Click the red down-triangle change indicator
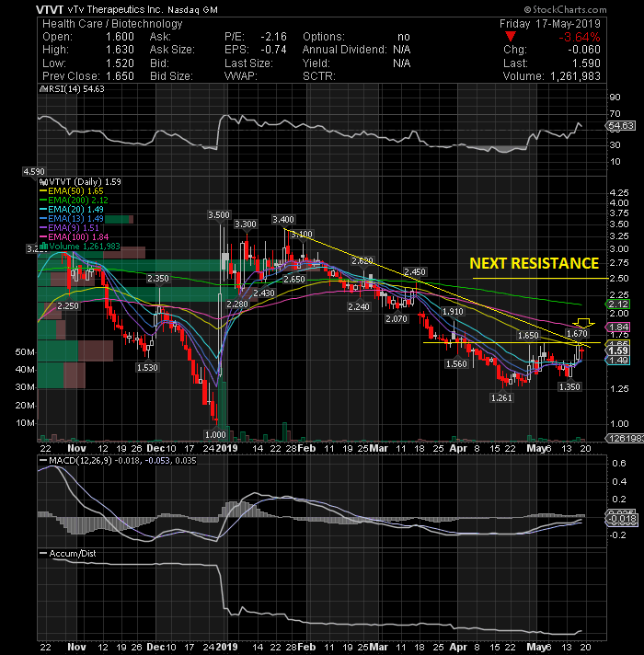This screenshot has width=644, height=655. pos(511,37)
